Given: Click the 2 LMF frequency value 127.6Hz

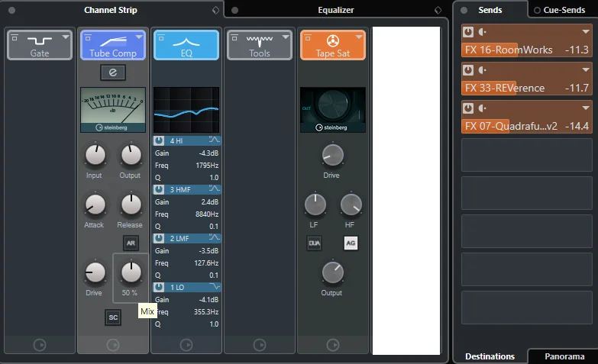Looking at the screenshot, I should click(206, 263).
